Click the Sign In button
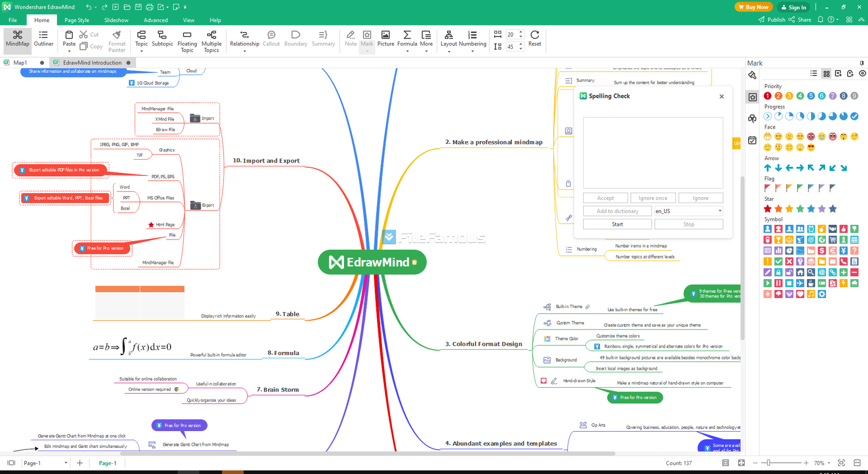Image resolution: width=868 pixels, height=474 pixels. pyautogui.click(x=793, y=7)
